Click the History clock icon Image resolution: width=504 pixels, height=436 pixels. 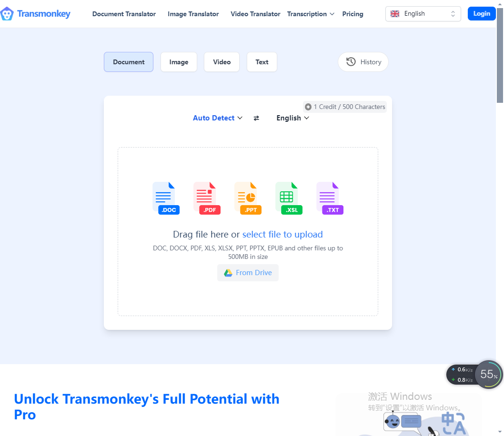[351, 62]
